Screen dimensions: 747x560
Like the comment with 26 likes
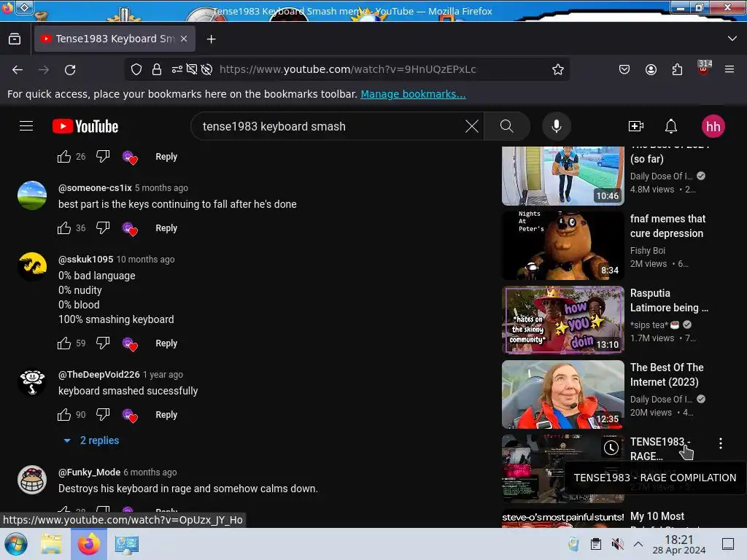tap(64, 157)
